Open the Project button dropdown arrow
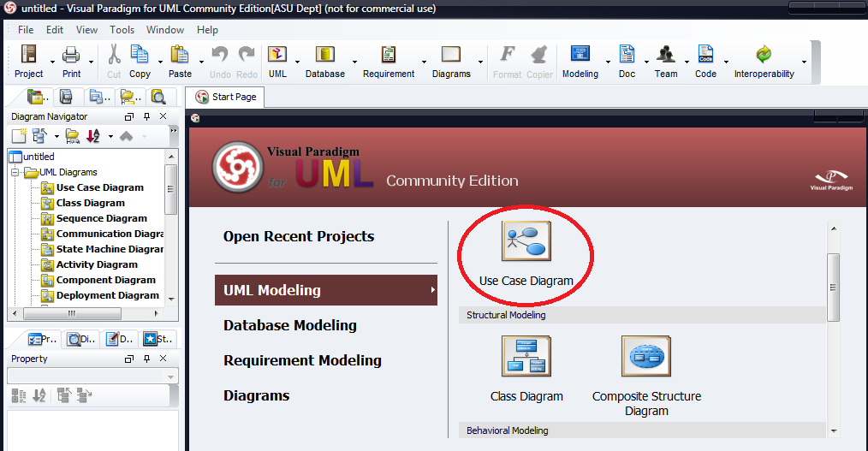Image resolution: width=868 pixels, height=451 pixels. click(52, 62)
